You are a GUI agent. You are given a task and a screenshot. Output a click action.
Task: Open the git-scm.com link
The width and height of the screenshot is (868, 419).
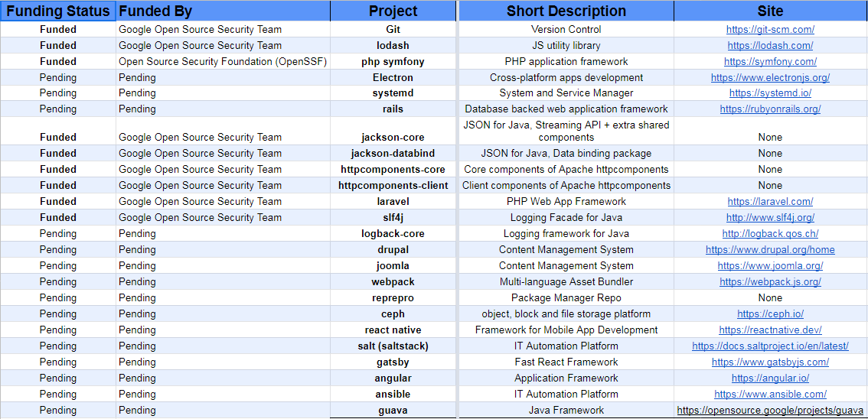pos(770,29)
